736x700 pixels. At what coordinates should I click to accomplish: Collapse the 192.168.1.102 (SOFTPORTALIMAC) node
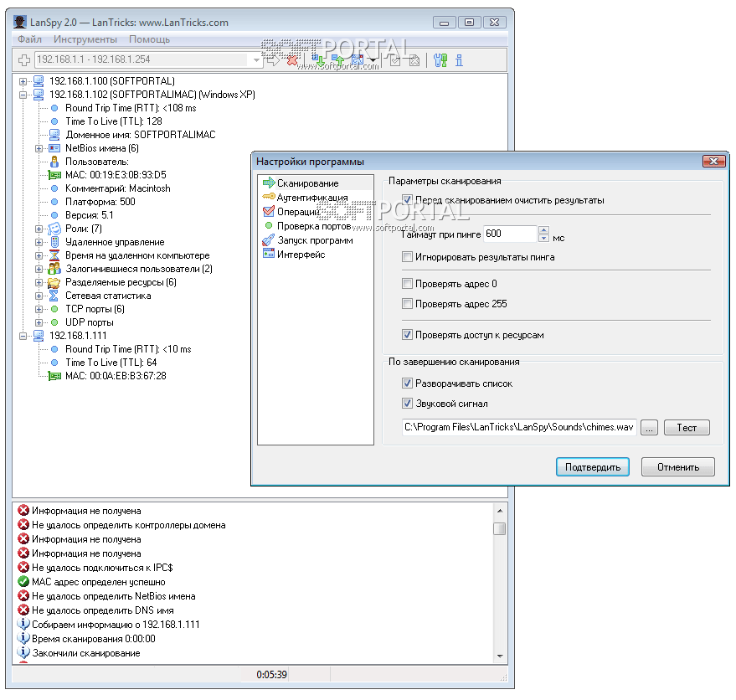tap(23, 95)
